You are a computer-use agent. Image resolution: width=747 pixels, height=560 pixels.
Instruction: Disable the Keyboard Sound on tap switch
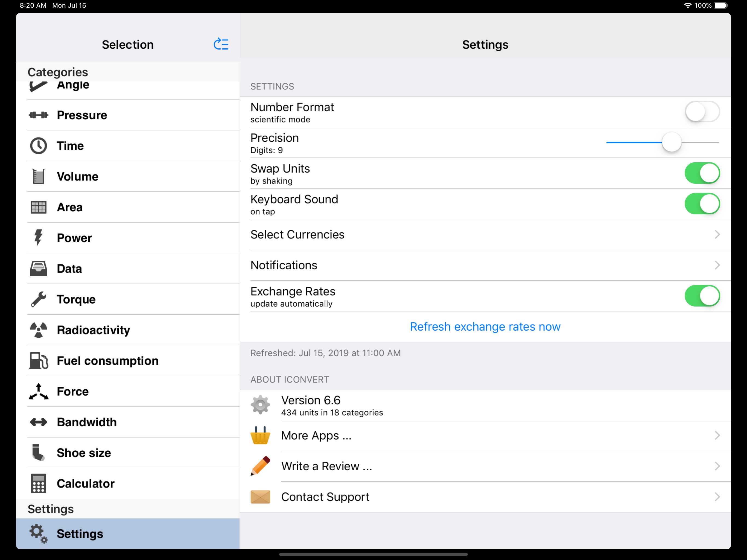pyautogui.click(x=702, y=204)
